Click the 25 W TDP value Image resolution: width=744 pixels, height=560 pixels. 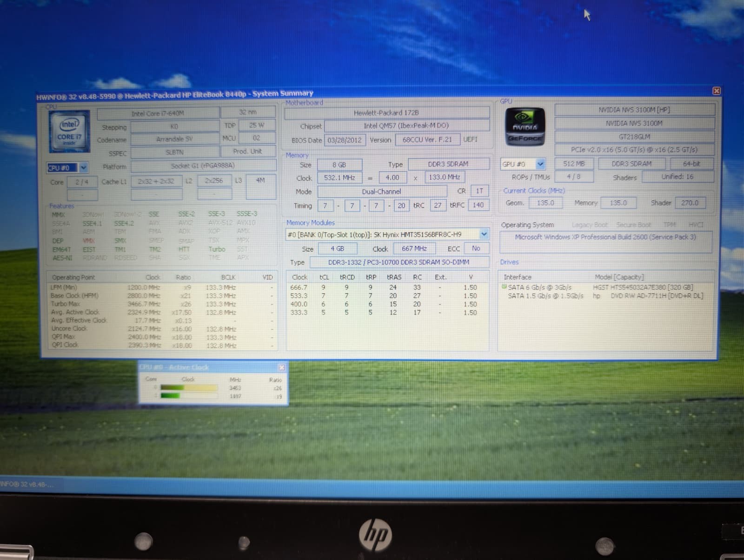[257, 125]
